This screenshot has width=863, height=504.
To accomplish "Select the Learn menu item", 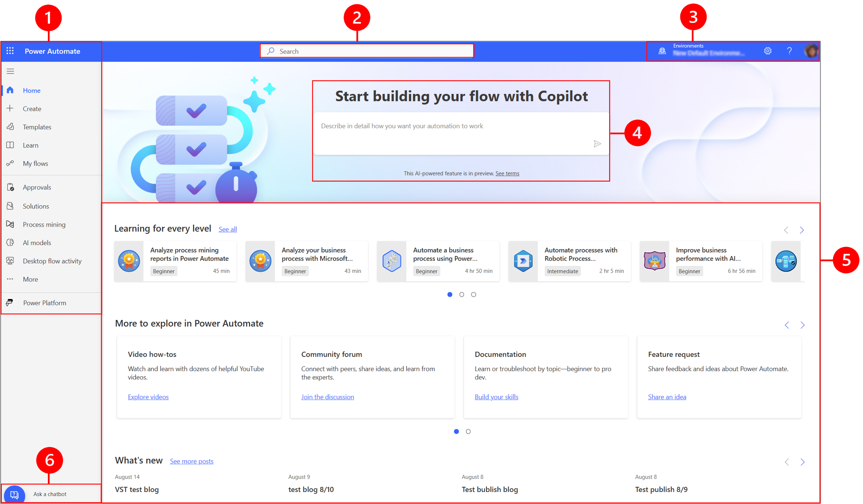I will (30, 145).
